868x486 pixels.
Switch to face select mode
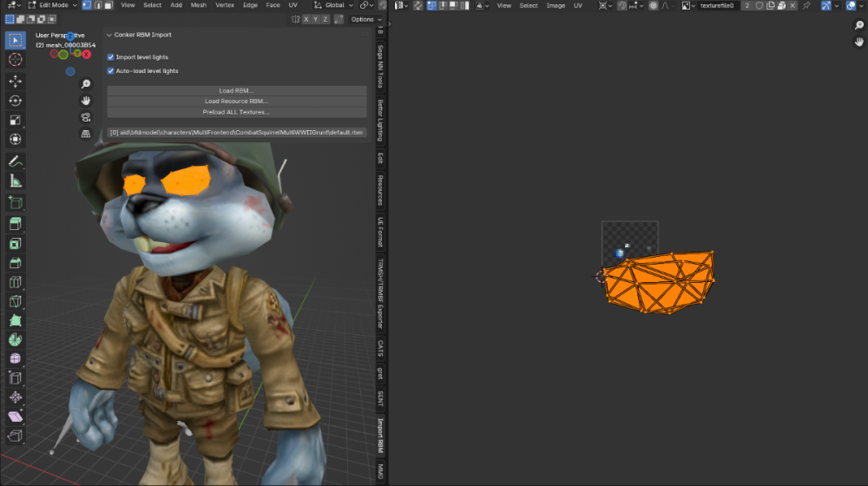tap(108, 5)
